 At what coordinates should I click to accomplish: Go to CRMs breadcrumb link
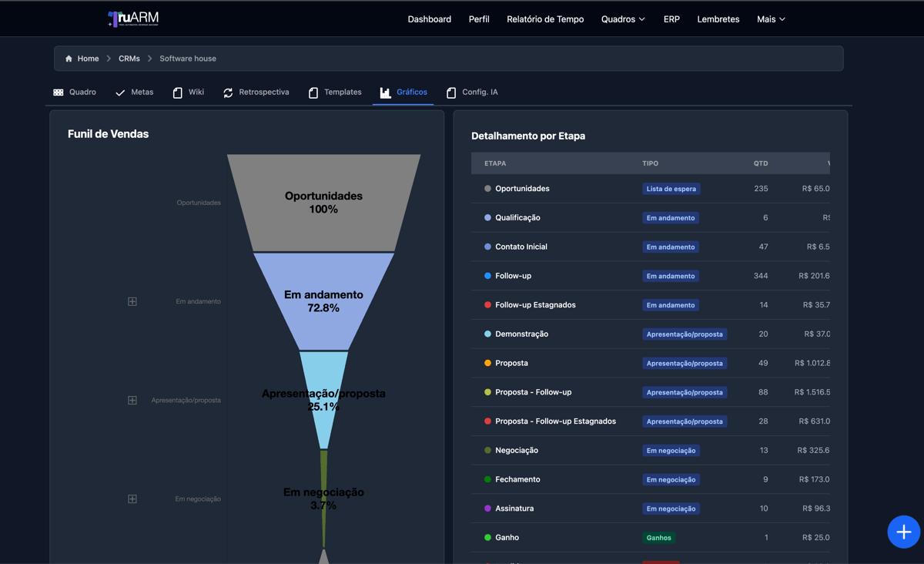click(129, 59)
